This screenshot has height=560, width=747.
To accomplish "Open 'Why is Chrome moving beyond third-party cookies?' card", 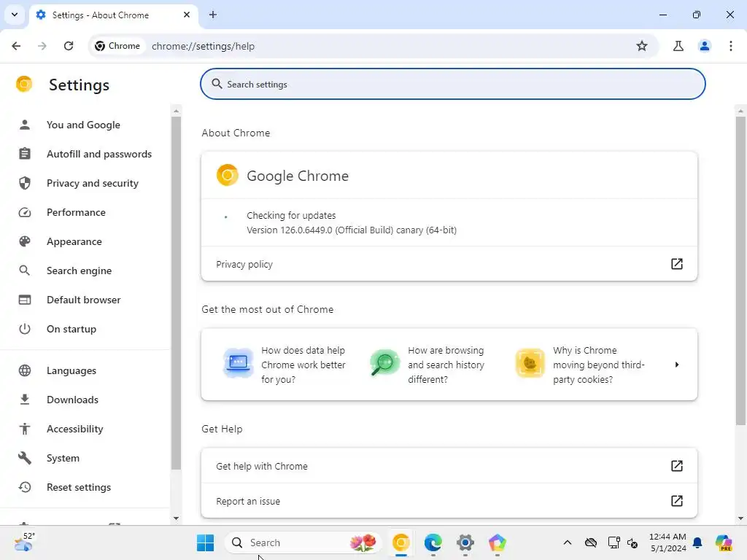I will [580, 365].
